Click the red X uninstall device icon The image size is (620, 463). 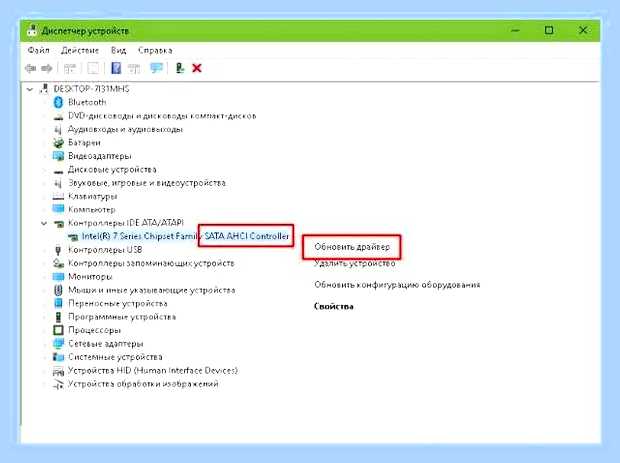[x=197, y=68]
